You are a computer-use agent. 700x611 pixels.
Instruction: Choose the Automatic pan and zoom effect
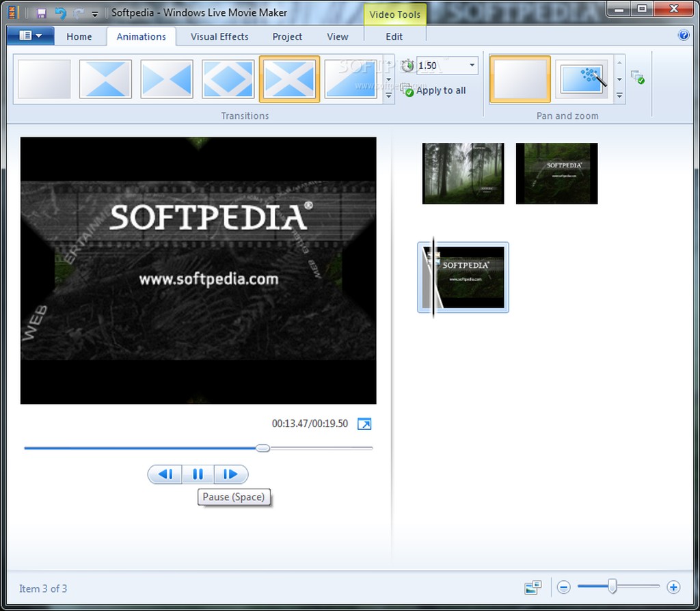coord(582,79)
